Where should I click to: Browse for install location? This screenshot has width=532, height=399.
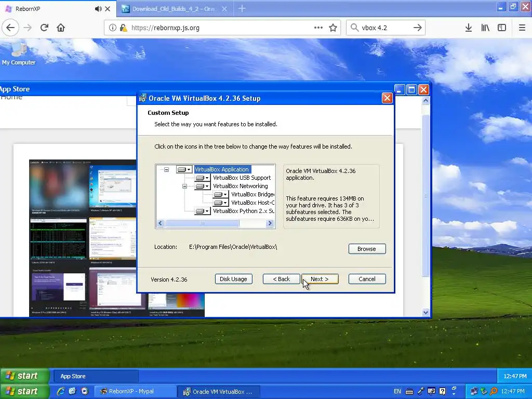[367, 249]
